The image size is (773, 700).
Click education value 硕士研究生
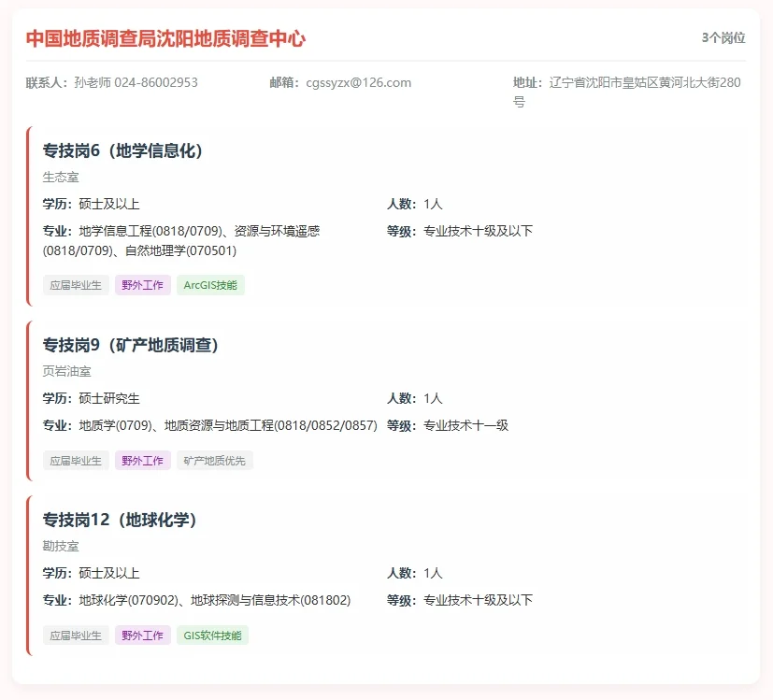click(109, 398)
